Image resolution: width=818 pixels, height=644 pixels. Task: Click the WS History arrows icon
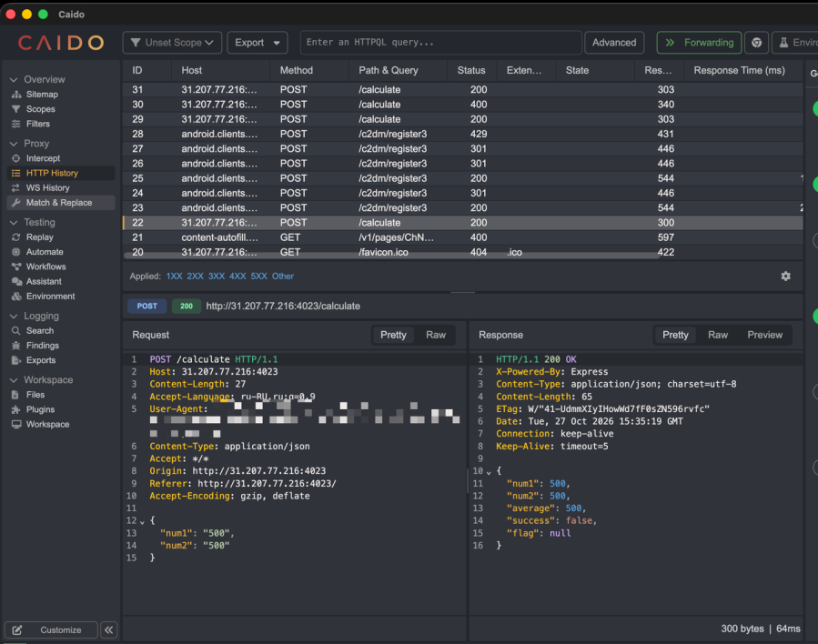(x=16, y=187)
